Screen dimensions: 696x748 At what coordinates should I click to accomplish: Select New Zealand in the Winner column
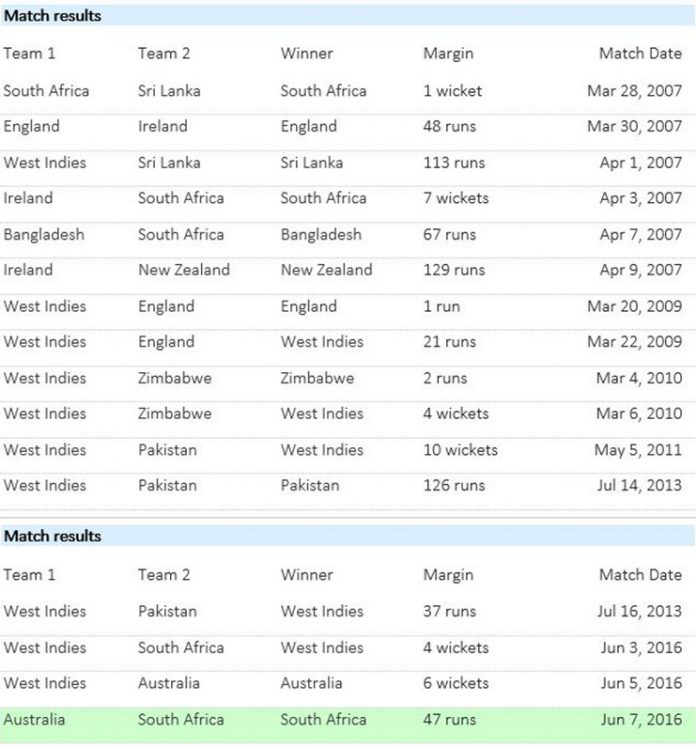click(x=326, y=270)
